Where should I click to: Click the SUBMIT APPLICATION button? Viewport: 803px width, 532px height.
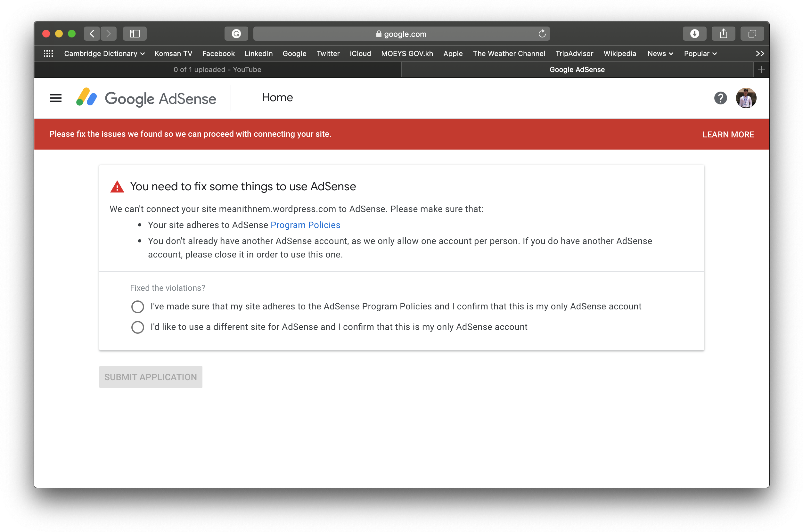[151, 377]
